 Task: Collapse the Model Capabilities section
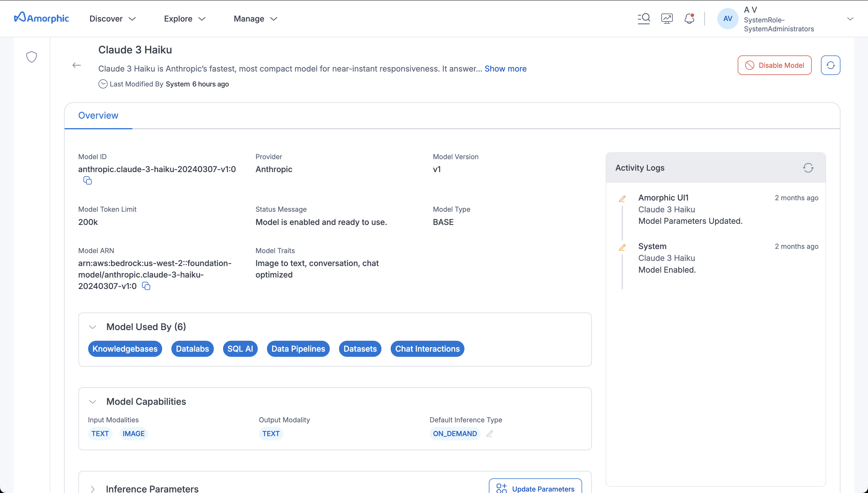pyautogui.click(x=93, y=402)
